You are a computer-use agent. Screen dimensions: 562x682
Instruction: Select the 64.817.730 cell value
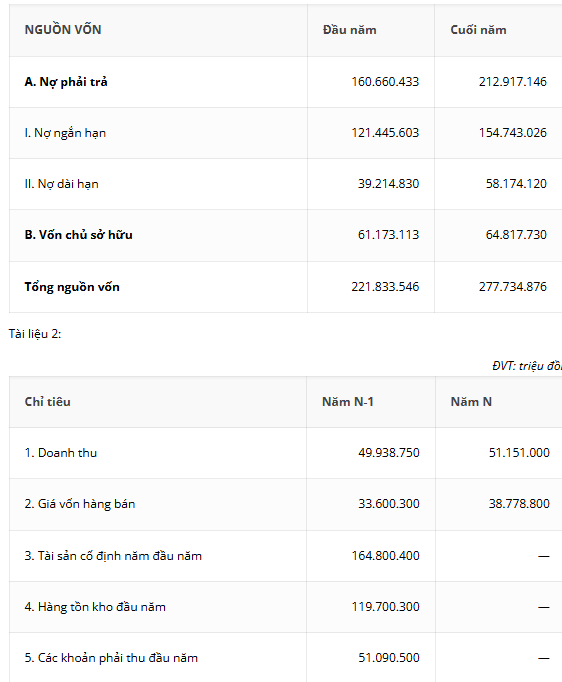pos(516,235)
